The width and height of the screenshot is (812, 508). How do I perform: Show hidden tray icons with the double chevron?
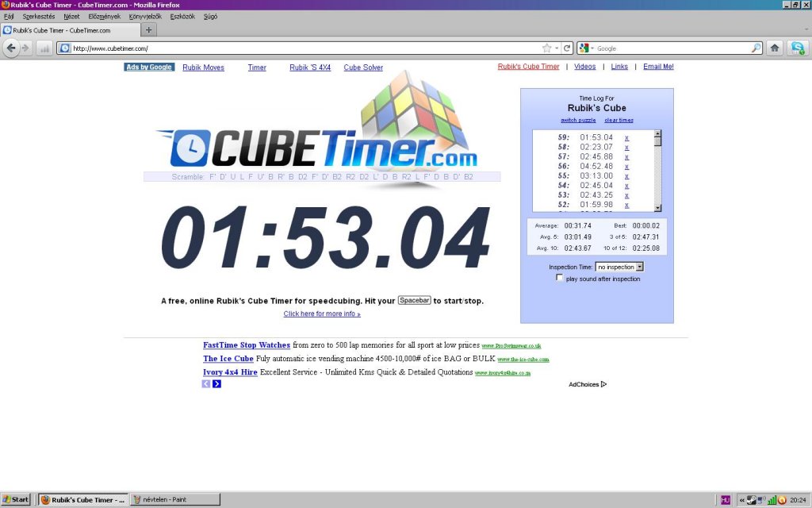[741, 500]
